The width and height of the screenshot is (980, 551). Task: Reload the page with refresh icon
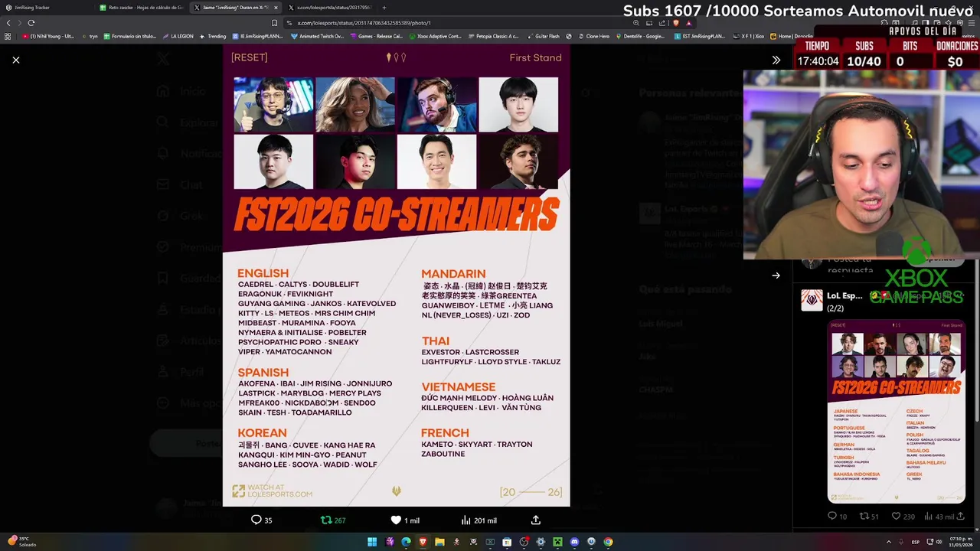click(x=31, y=23)
